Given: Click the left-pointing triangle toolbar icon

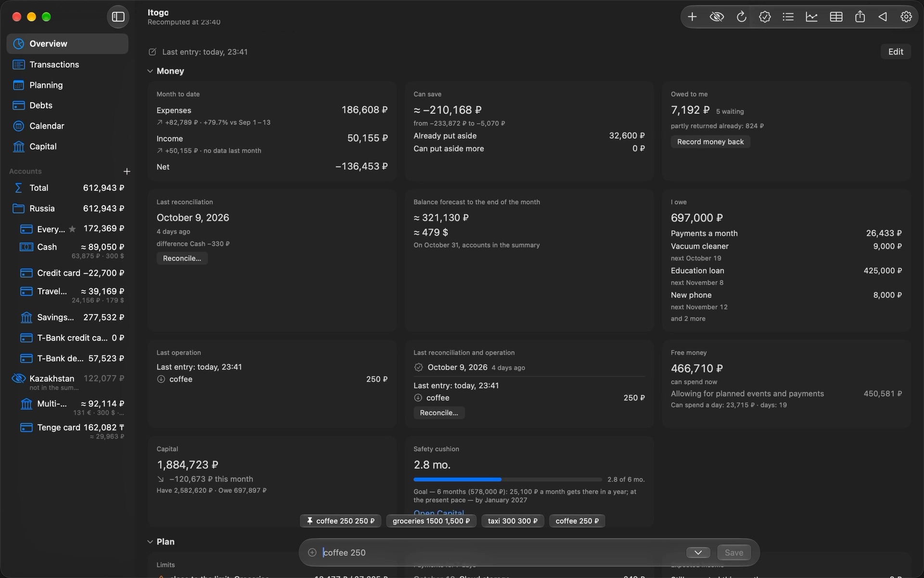Looking at the screenshot, I should [883, 17].
